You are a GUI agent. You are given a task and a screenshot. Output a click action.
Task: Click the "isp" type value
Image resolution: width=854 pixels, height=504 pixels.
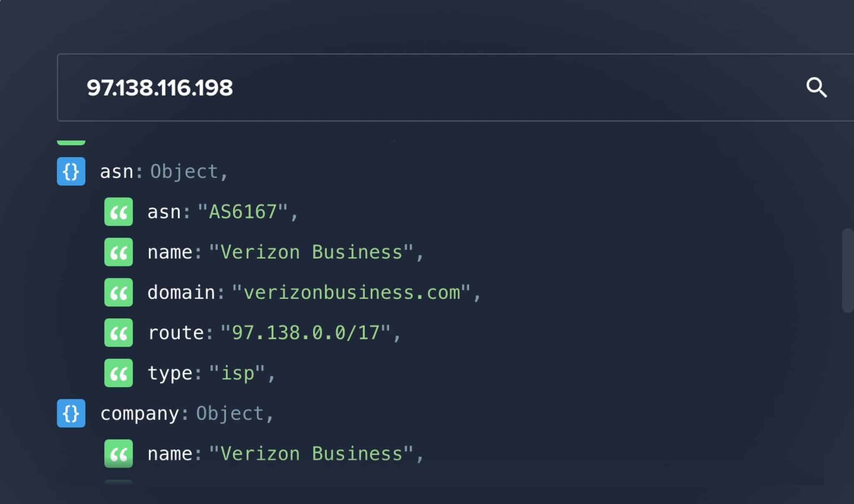237,373
